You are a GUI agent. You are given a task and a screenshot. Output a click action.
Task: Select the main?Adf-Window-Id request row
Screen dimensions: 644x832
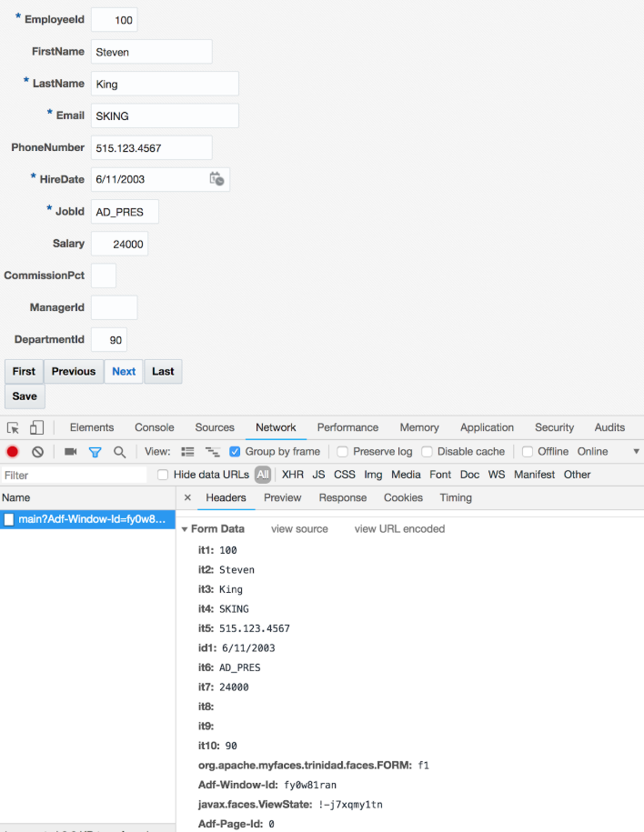(87, 519)
